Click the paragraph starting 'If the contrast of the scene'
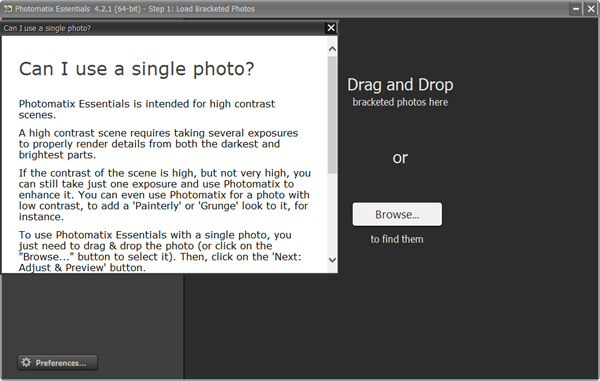The width and height of the screenshot is (600, 381). [x=165, y=195]
